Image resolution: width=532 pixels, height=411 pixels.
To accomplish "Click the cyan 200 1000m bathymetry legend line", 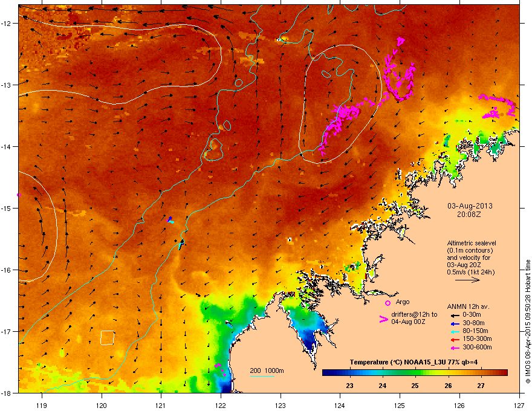I will pos(262,376).
